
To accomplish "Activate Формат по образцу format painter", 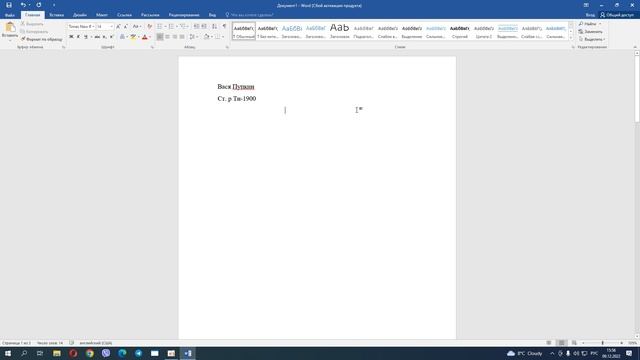I will point(42,39).
